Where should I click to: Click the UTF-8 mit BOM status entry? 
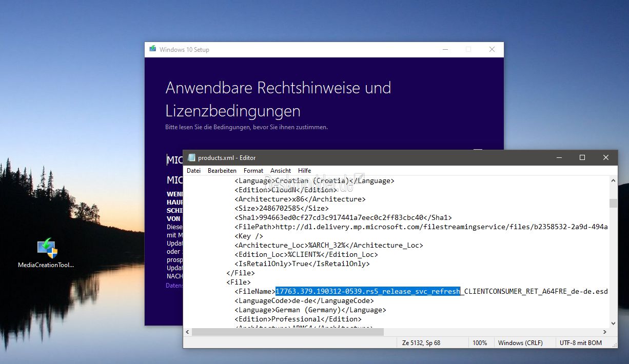click(x=581, y=342)
